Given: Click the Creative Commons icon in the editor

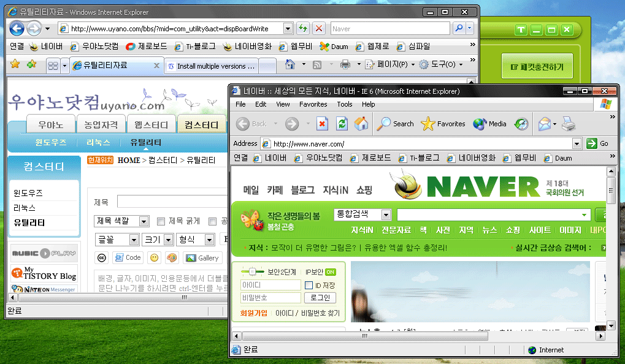Looking at the screenshot, I should click(x=102, y=258).
